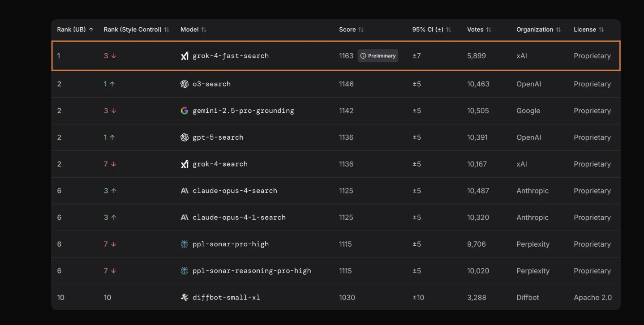Click the OpenAI logo beside gpt-5-search
Viewport: 644px width, 325px height.
click(x=184, y=137)
